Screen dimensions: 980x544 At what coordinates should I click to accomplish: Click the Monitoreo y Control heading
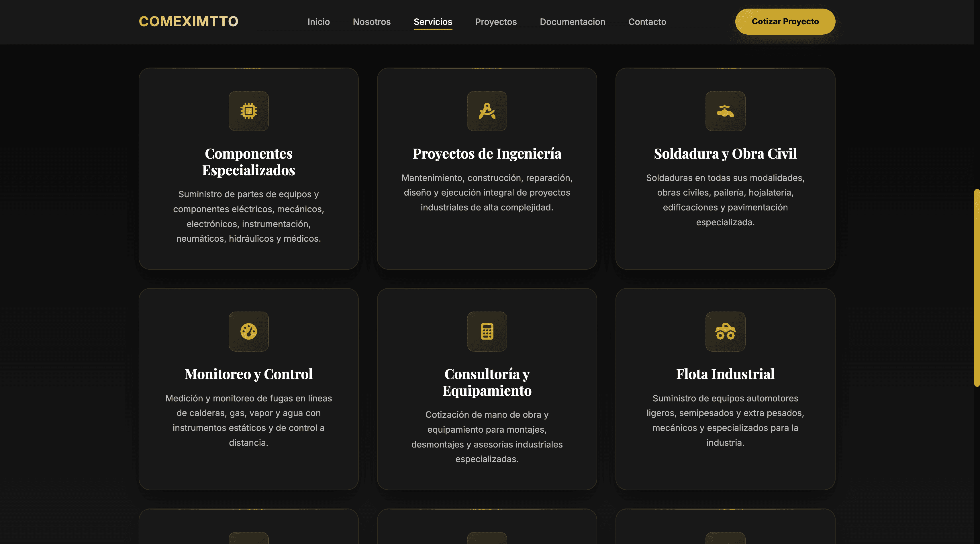pos(248,374)
